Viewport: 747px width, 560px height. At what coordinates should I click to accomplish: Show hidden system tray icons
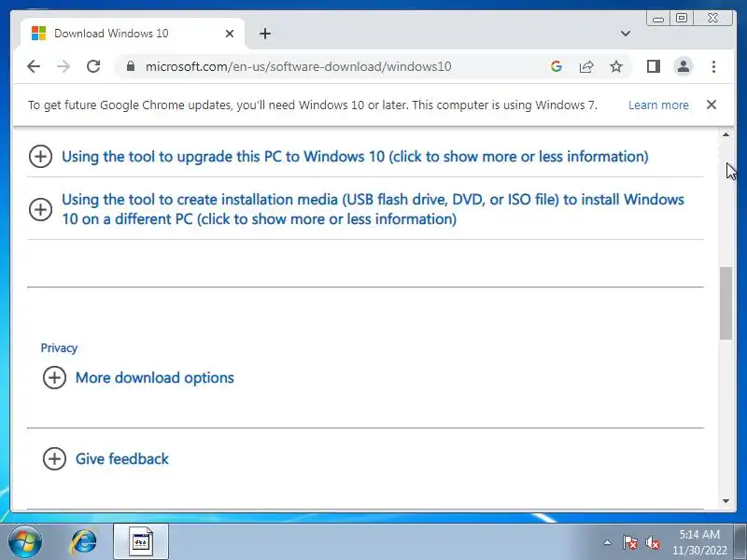607,542
